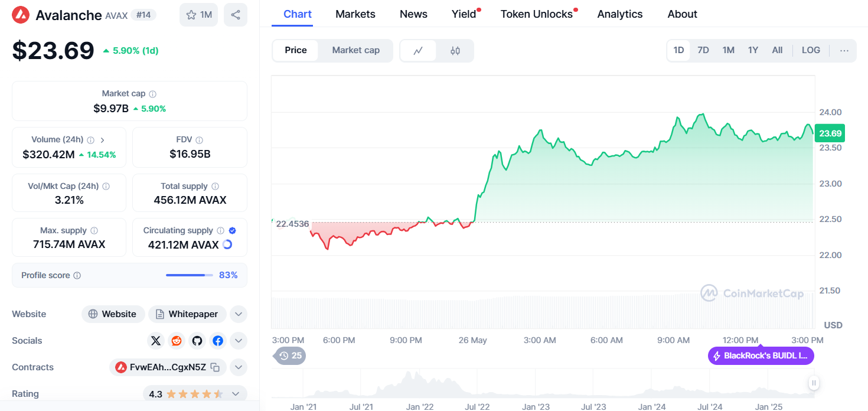Select 1M time range
The height and width of the screenshot is (411, 868).
tap(729, 50)
